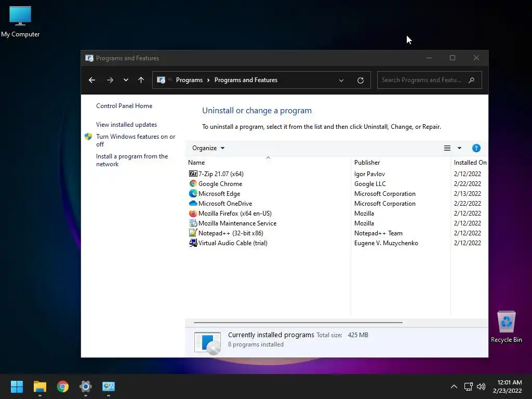
Task: Click publisher Eugene V. Muzychenko
Action: (x=386, y=243)
